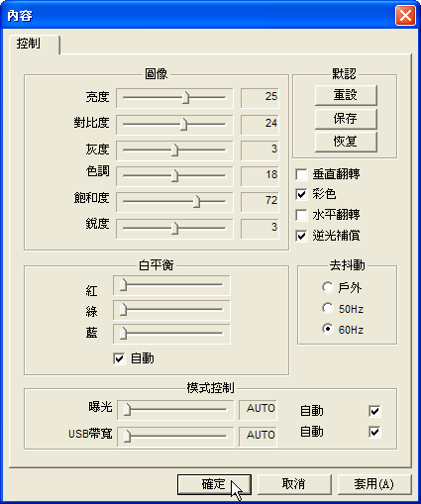Viewport: 421px width, 504px height.
Task: Click the 銳度 value field showing 3
Action: [x=260, y=229]
